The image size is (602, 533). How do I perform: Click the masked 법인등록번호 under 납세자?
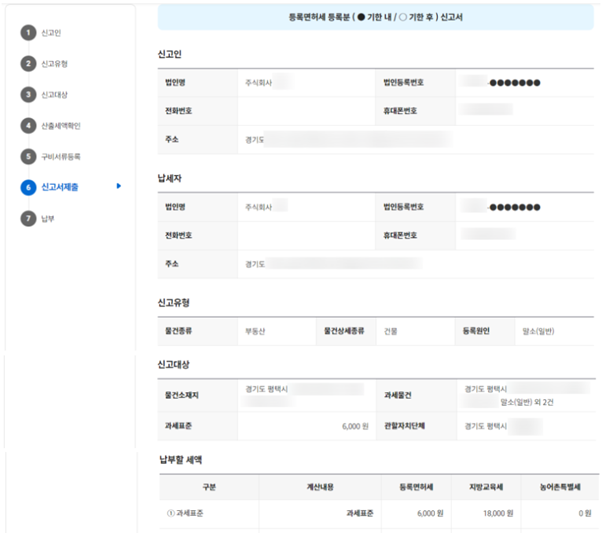click(513, 207)
